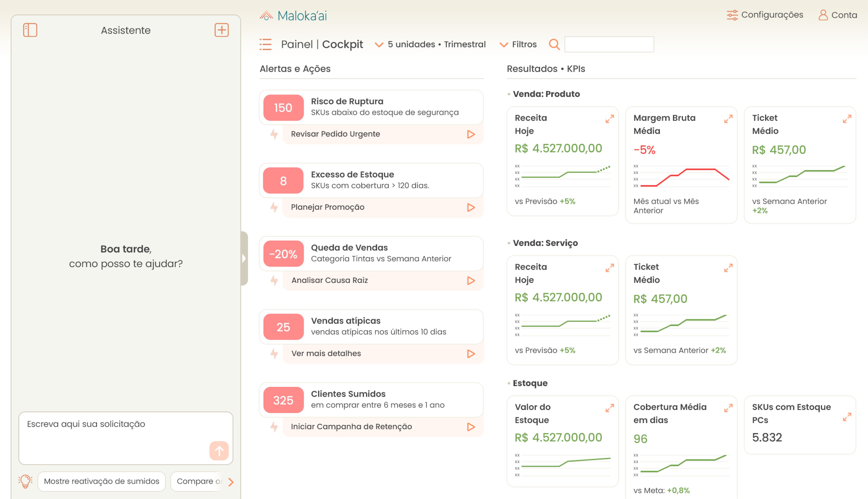Click Mostre reativação de sumidos suggestion
The height and width of the screenshot is (499, 868).
tap(102, 481)
